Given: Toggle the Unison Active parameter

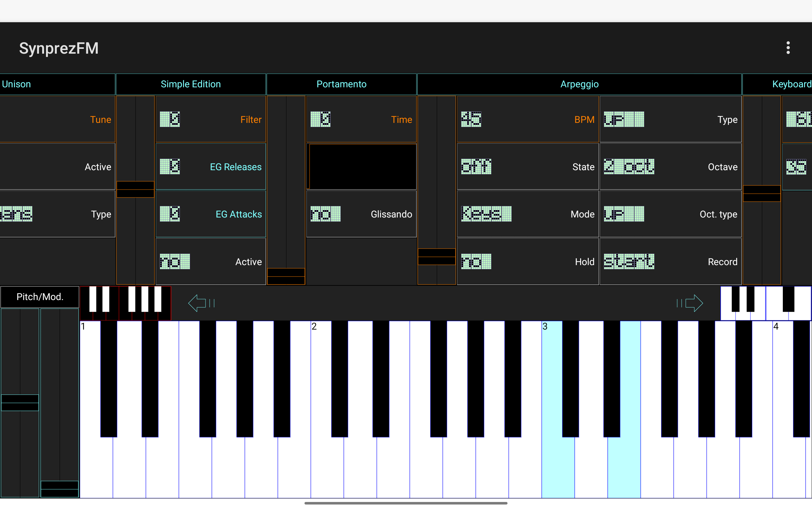Looking at the screenshot, I should pos(57,167).
